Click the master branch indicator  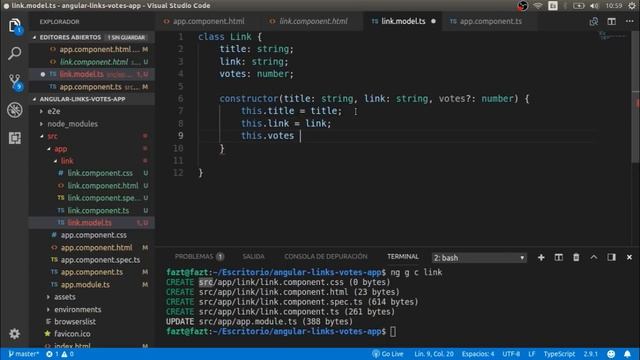click(23, 354)
